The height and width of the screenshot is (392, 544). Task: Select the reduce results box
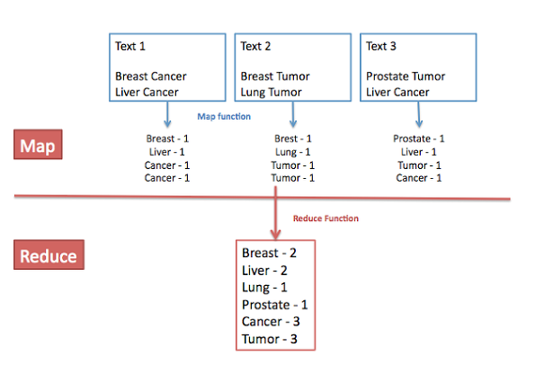coord(275,295)
